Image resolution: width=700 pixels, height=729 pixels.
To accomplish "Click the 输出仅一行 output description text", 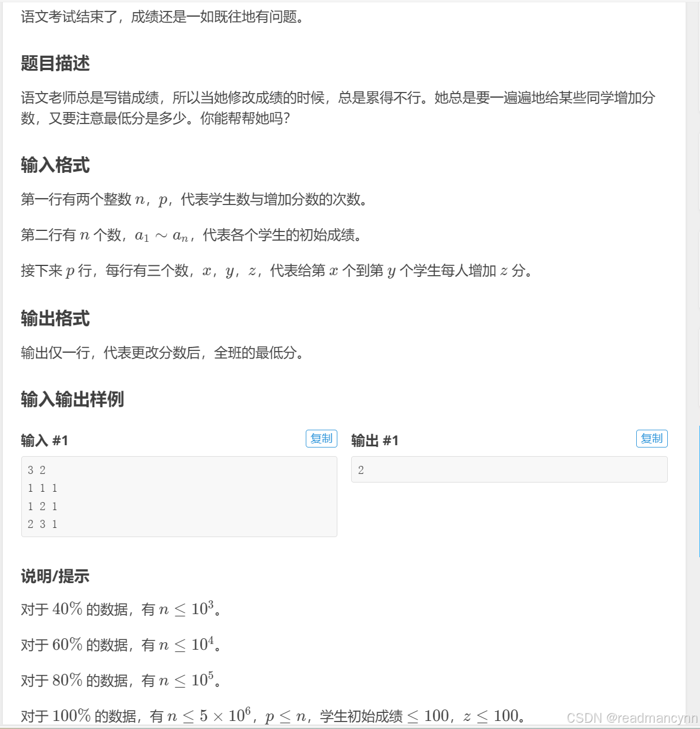I will pos(163,352).
